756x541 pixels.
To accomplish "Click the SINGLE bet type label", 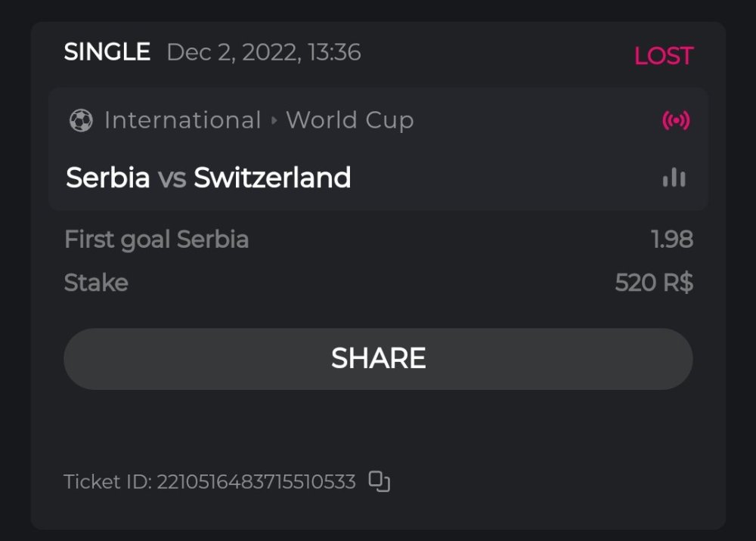I will click(107, 52).
